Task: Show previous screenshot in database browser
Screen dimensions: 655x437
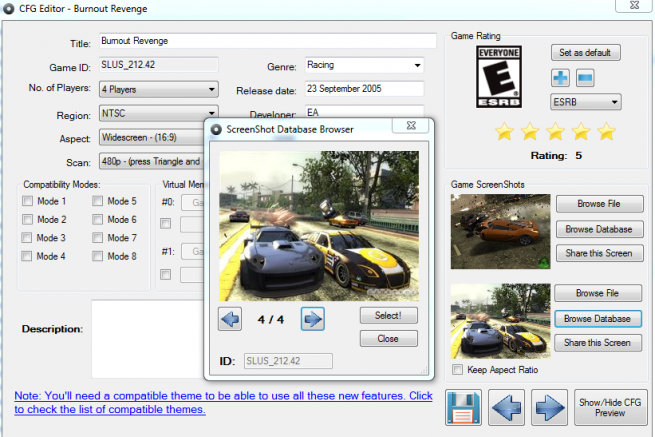Action: pyautogui.click(x=230, y=319)
